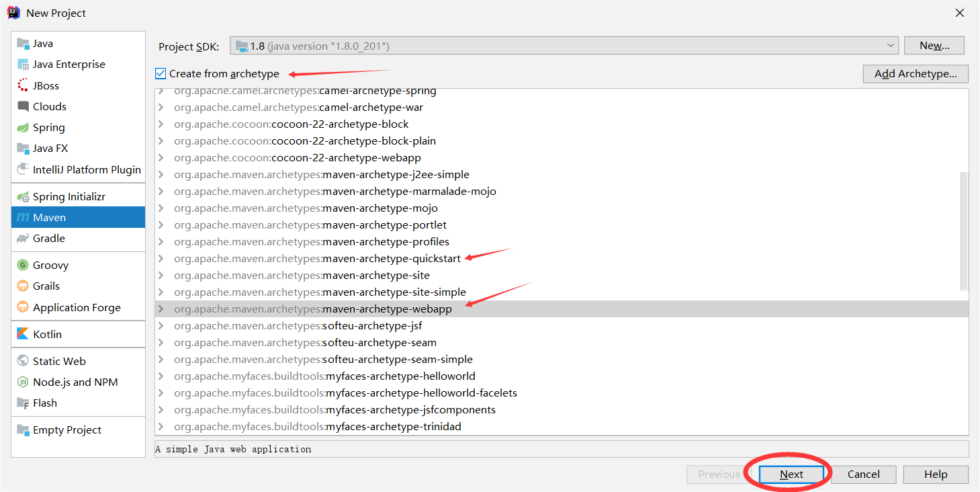Choose Empty Project type
980x492 pixels.
pyautogui.click(x=78, y=430)
